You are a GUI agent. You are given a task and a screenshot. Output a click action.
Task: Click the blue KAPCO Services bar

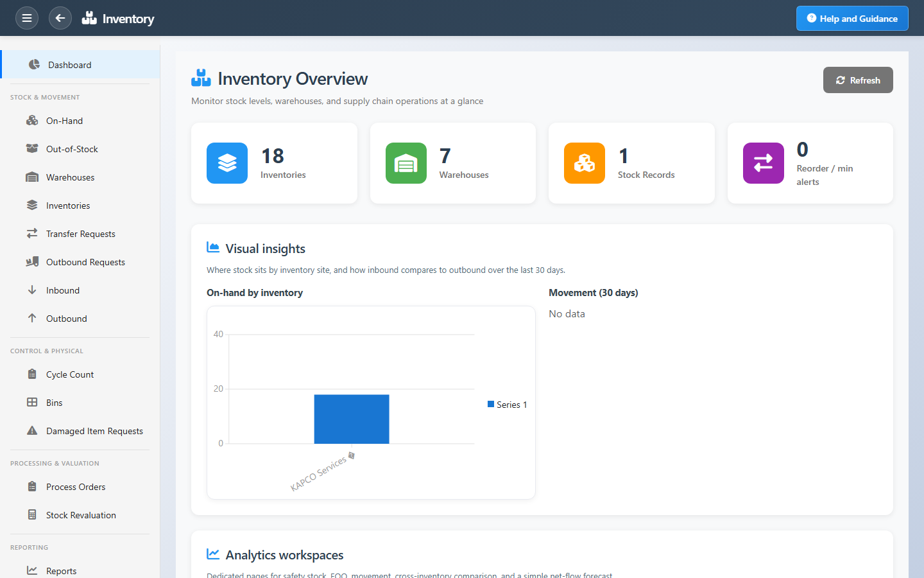[352, 419]
